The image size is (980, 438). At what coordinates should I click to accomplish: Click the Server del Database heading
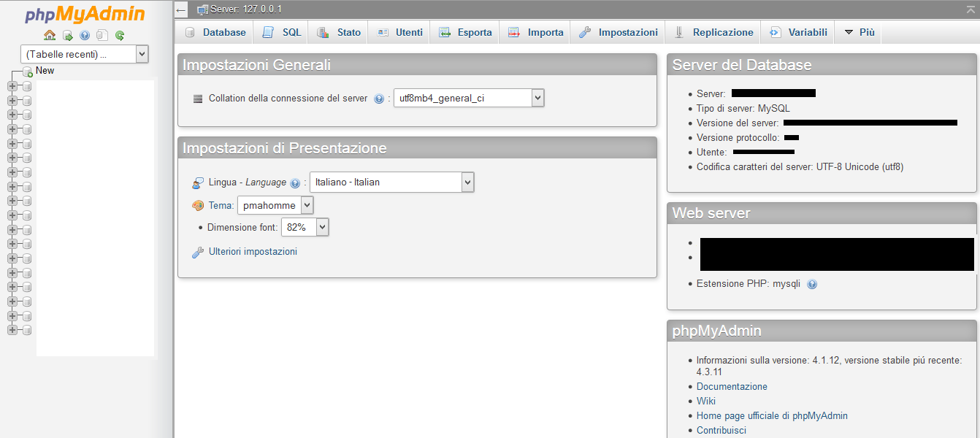tap(742, 65)
